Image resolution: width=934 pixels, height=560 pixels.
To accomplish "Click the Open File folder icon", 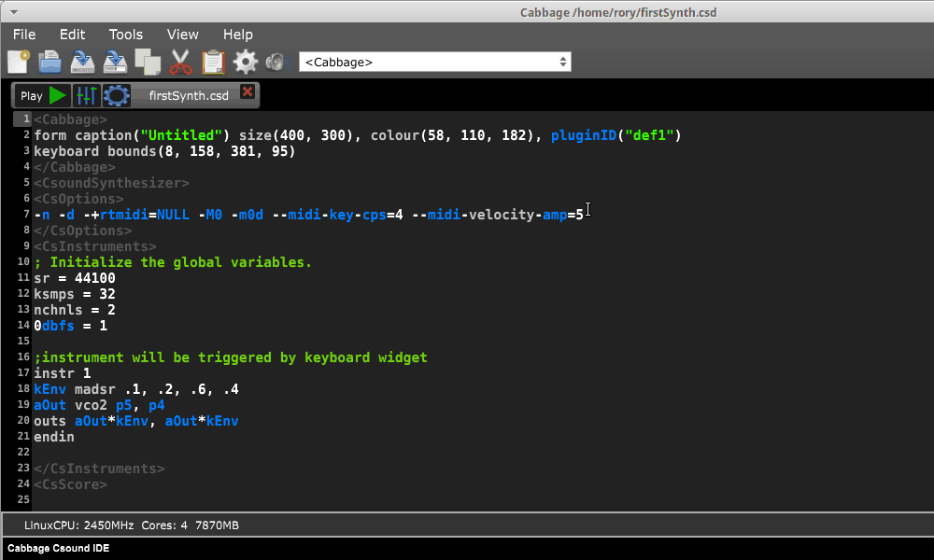I will click(50, 63).
